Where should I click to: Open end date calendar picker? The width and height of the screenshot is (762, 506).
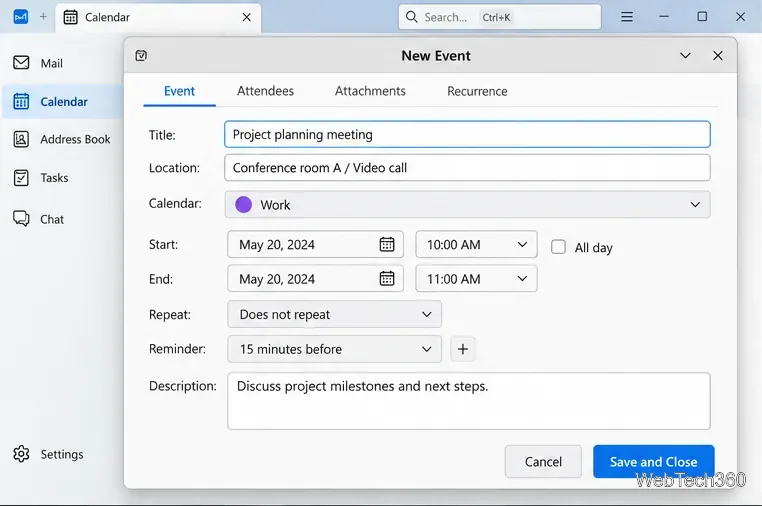[x=387, y=279]
